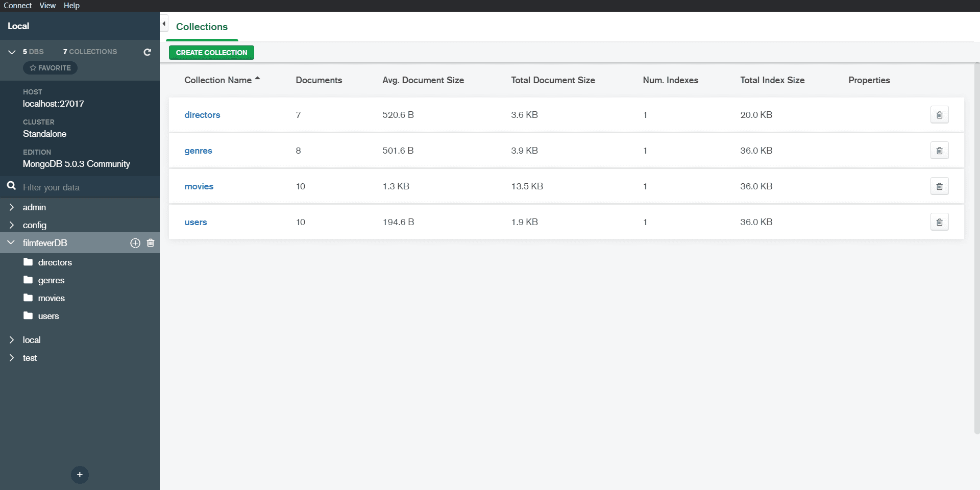Delete the directors collection using its trash icon
The width and height of the screenshot is (980, 490).
pos(939,115)
